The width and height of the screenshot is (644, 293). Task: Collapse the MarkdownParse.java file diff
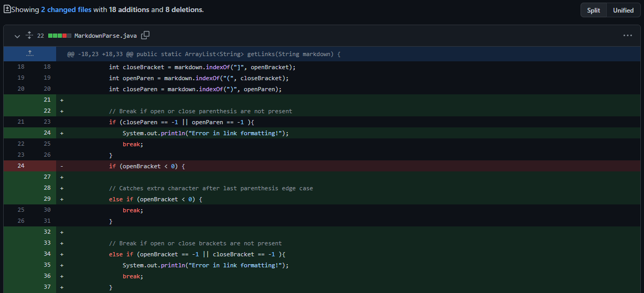[x=17, y=36]
